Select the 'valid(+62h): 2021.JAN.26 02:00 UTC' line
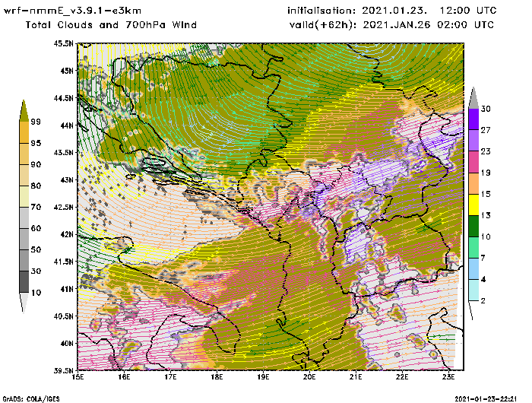 391,25
